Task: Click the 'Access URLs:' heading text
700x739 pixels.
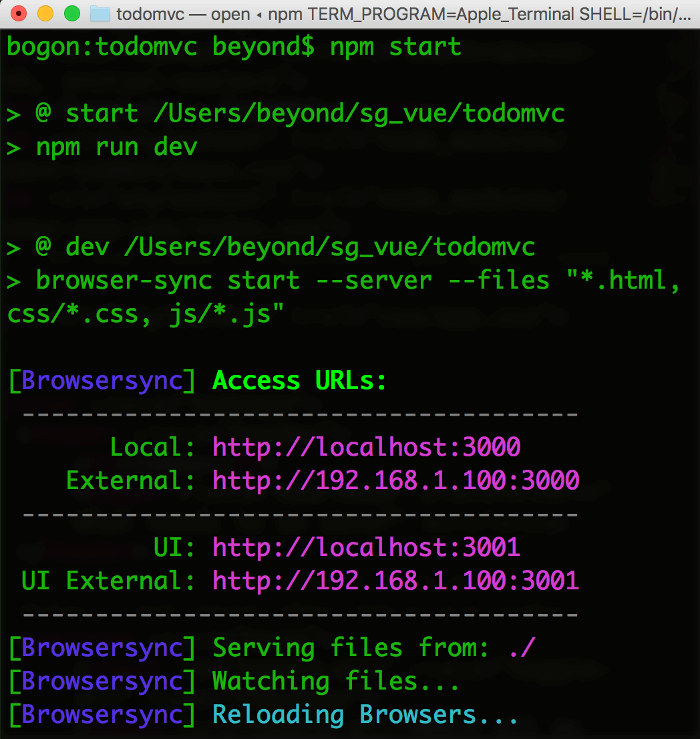Action: click(x=300, y=380)
